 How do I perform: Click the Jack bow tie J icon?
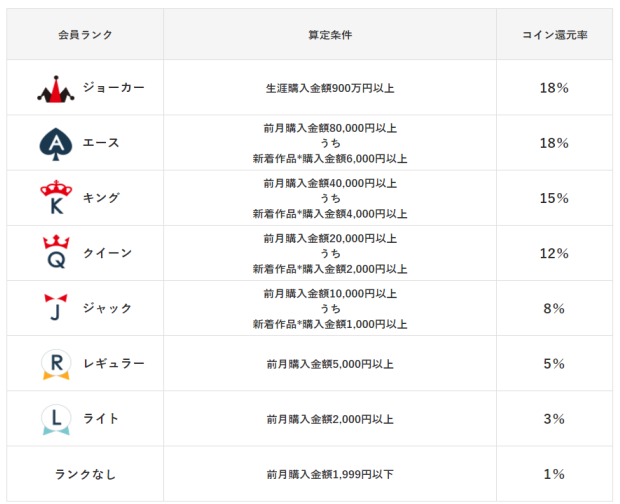[56, 307]
